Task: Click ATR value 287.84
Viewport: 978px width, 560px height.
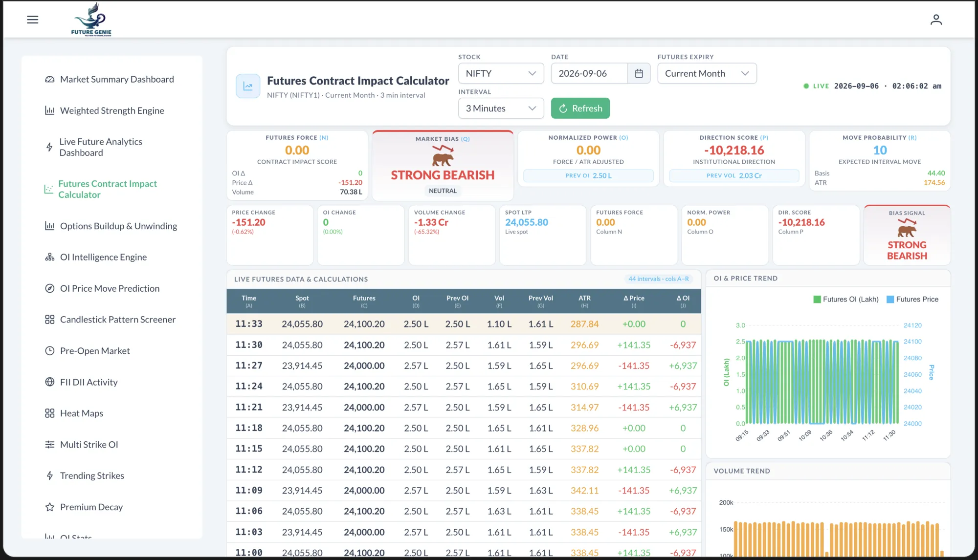Action: 584,324
